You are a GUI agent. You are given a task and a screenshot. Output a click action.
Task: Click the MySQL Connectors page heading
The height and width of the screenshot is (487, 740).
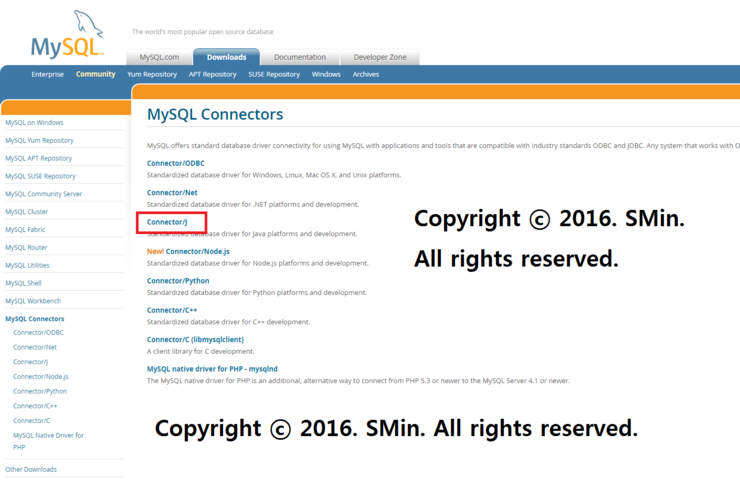pos(215,114)
